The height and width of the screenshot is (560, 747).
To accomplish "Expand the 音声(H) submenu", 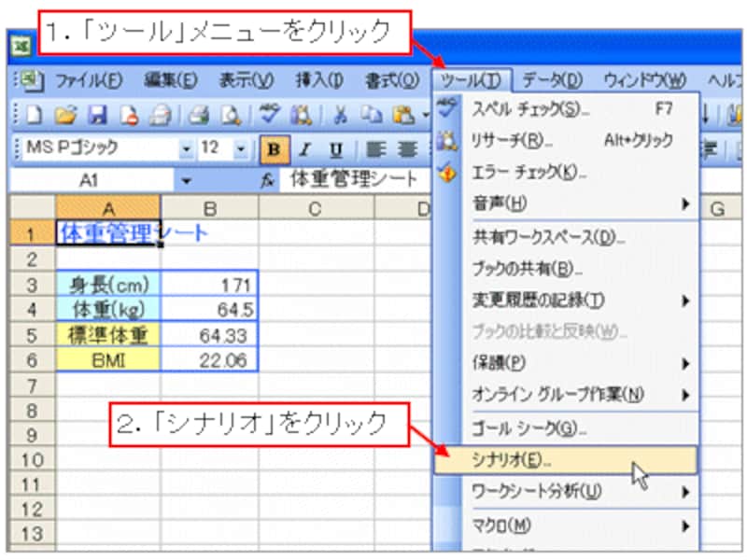I will pyautogui.click(x=685, y=204).
